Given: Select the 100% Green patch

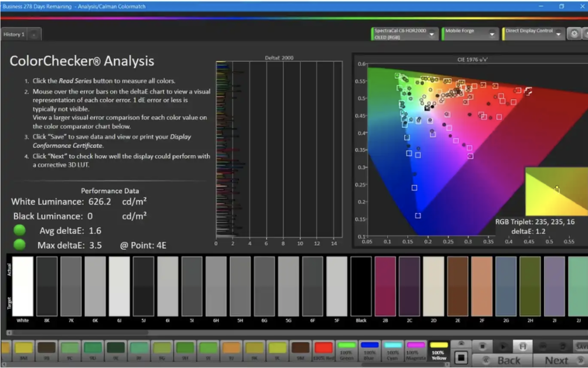Looking at the screenshot, I should tap(346, 350).
